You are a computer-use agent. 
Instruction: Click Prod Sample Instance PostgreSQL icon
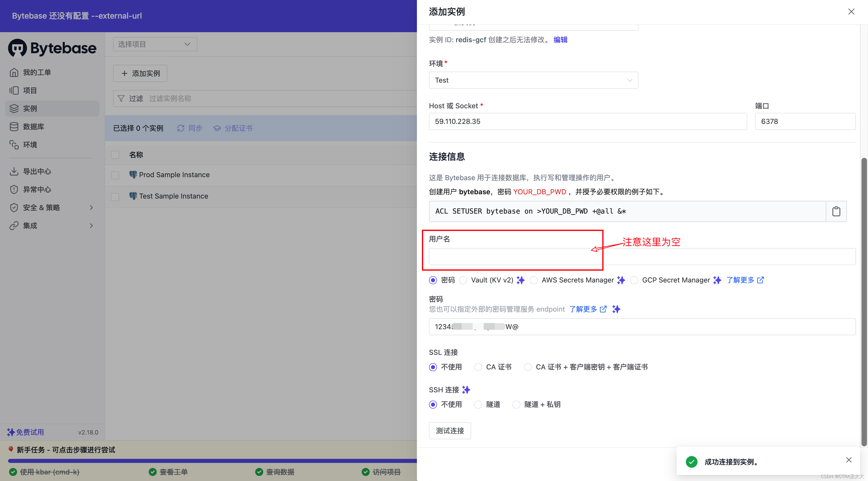click(x=133, y=175)
